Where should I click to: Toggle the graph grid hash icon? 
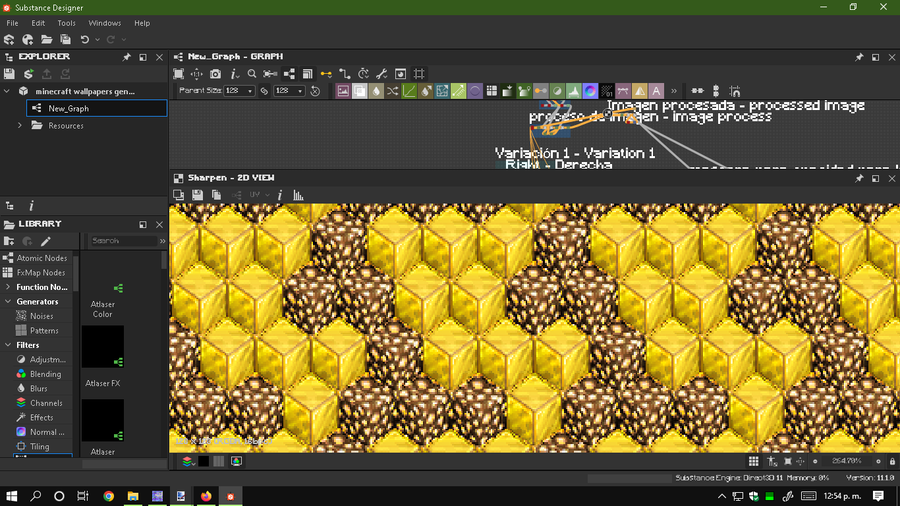419,74
